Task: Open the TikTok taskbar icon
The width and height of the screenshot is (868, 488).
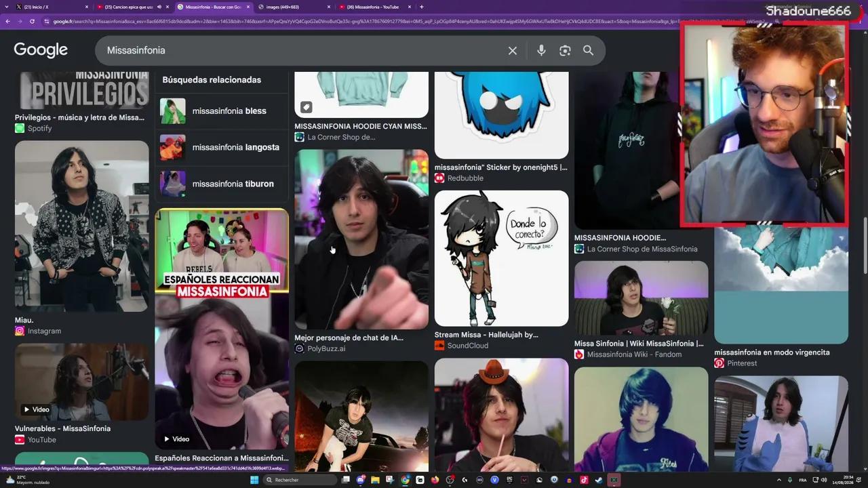Action: pyautogui.click(x=583, y=480)
